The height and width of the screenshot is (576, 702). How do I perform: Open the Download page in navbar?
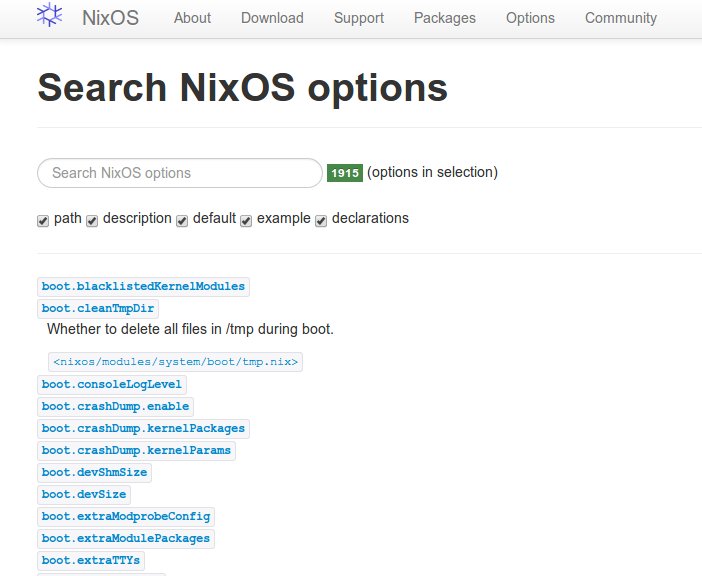272,18
